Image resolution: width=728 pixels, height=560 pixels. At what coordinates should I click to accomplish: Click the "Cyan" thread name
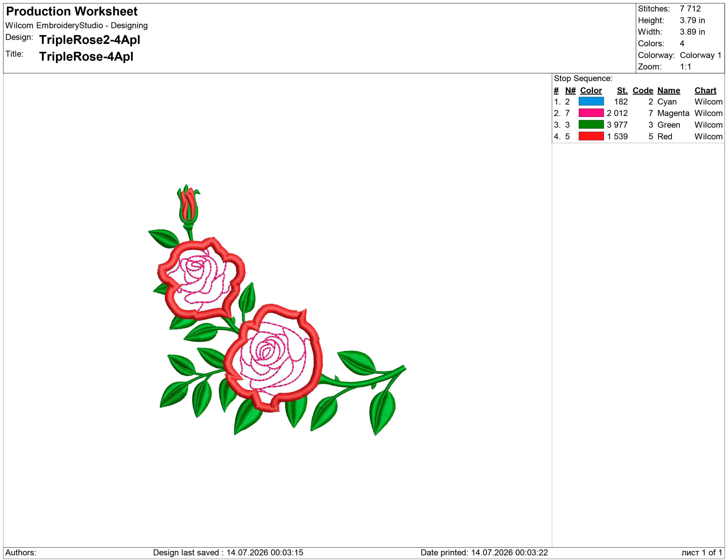(x=667, y=101)
